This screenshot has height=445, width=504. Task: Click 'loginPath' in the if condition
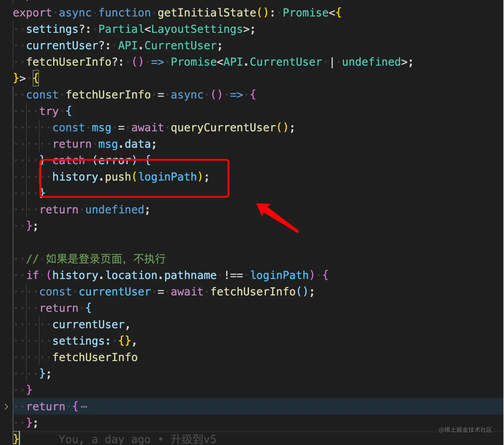pyautogui.click(x=280, y=276)
